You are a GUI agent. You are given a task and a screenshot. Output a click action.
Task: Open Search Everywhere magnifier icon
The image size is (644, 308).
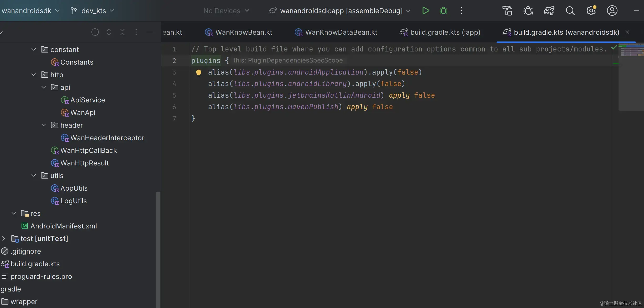[x=570, y=11]
